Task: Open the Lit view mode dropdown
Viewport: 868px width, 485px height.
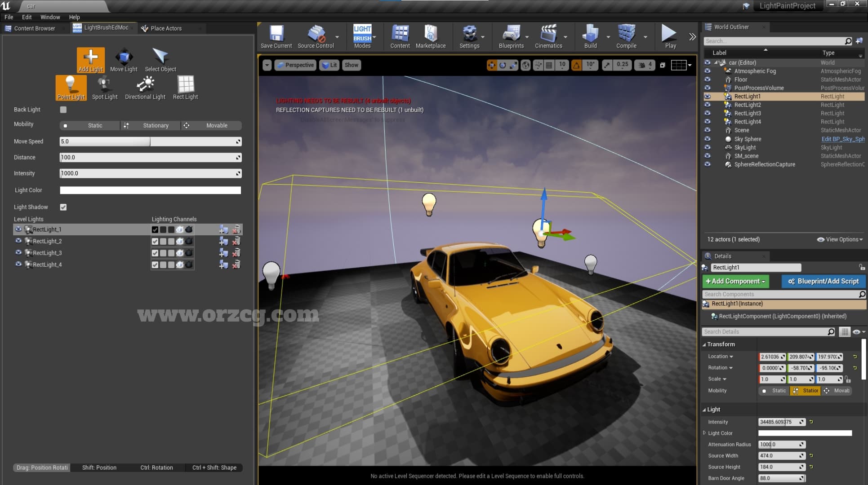Action: tap(329, 65)
